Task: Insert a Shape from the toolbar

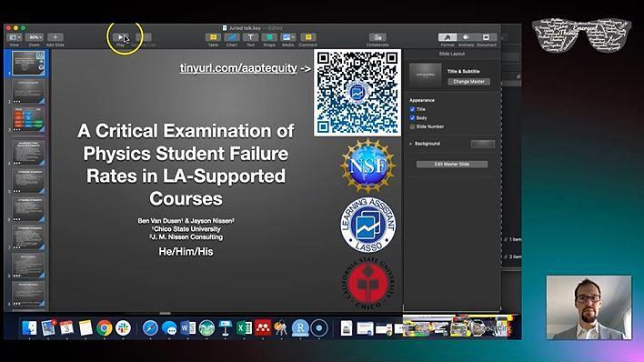Action: [x=269, y=37]
